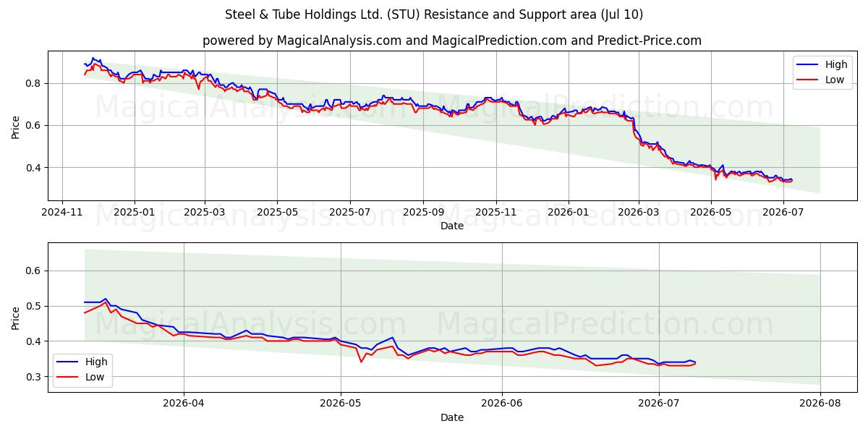
Task: Click the '2025-03' x-axis label in the top chart
Action: (x=205, y=213)
